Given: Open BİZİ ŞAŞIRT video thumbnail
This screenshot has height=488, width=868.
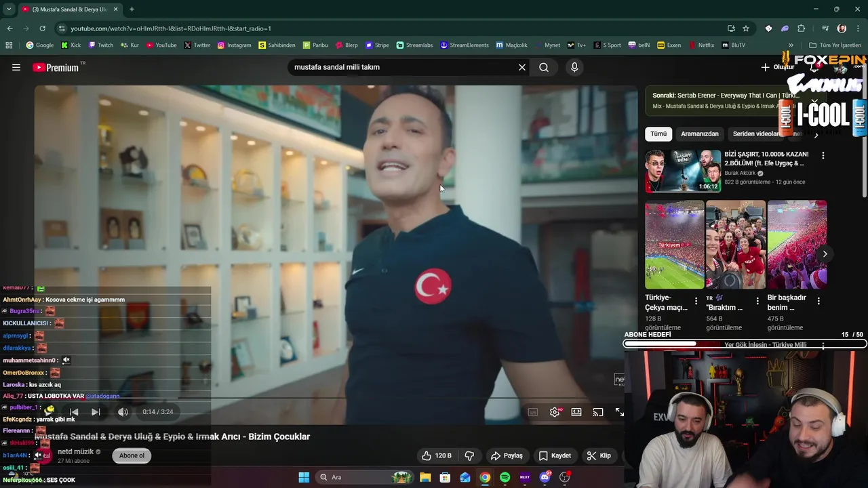Looking at the screenshot, I should [683, 171].
